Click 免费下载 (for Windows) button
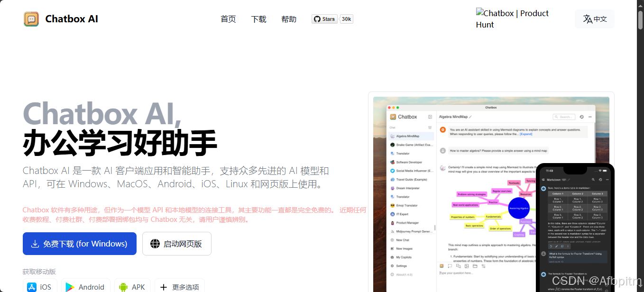The height and width of the screenshot is (292, 644). coord(79,243)
